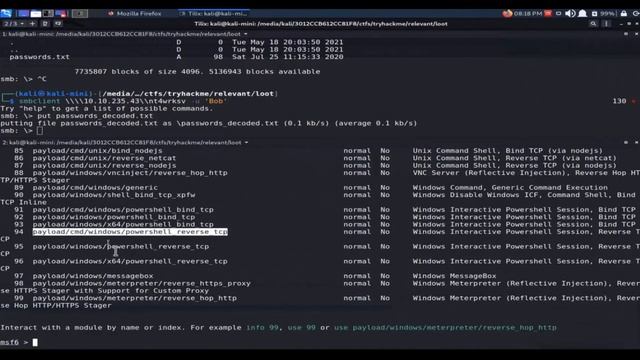Click the orange tray icon left of clock
640x360 pixels.
click(507, 13)
